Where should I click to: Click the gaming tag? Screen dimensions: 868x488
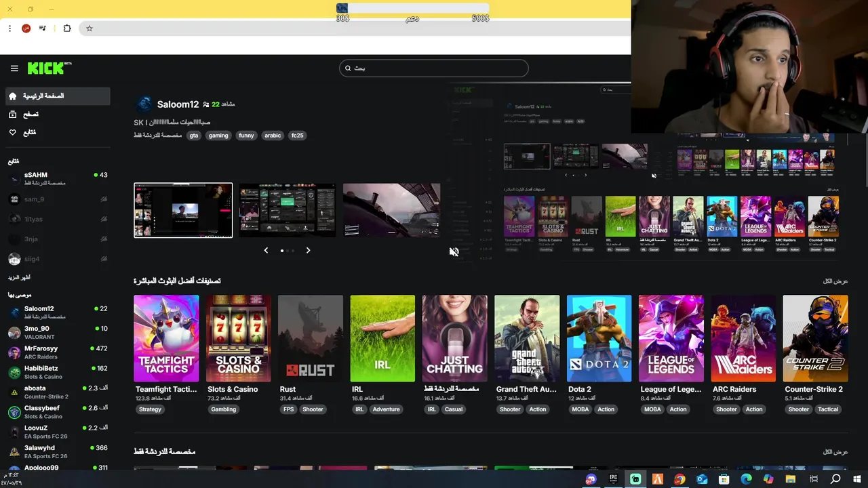click(218, 136)
